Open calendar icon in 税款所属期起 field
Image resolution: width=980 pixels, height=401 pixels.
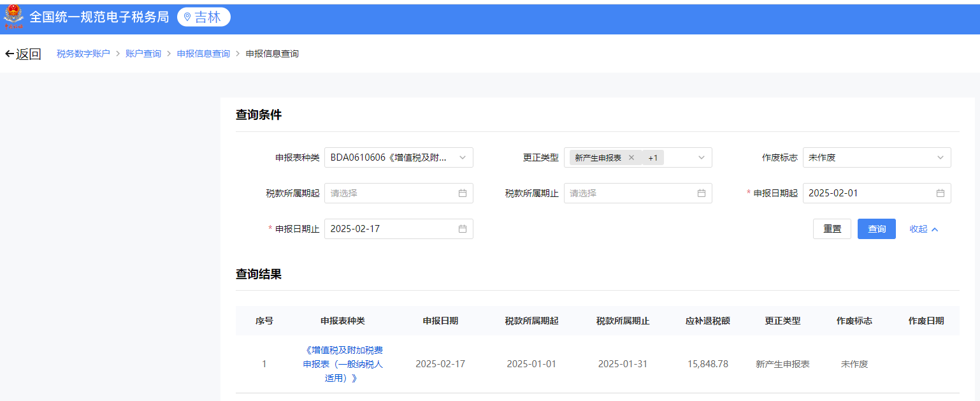[463, 193]
